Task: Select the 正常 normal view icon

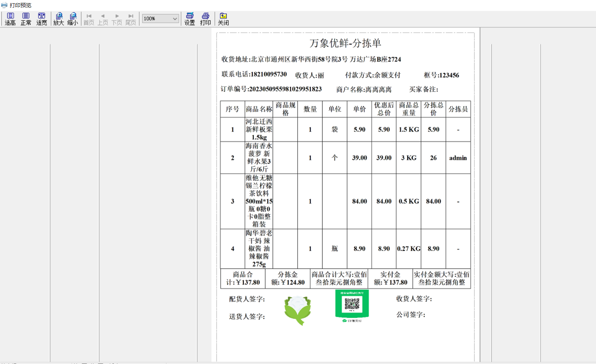Action: (x=26, y=19)
